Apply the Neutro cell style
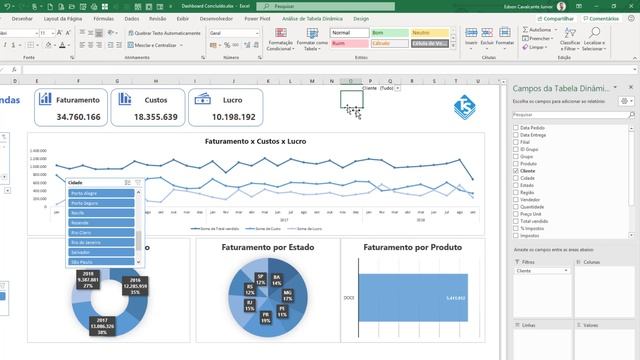This screenshot has height=360, width=640. pos(430,33)
